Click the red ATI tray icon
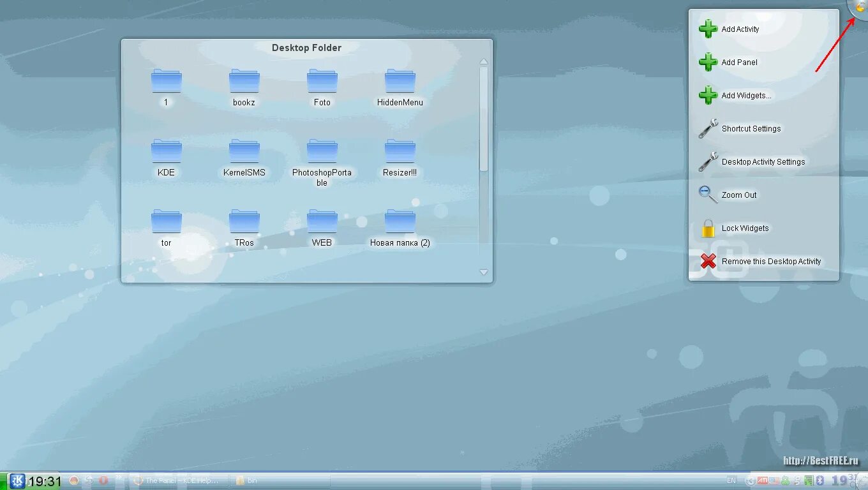This screenshot has height=490, width=868. click(763, 480)
